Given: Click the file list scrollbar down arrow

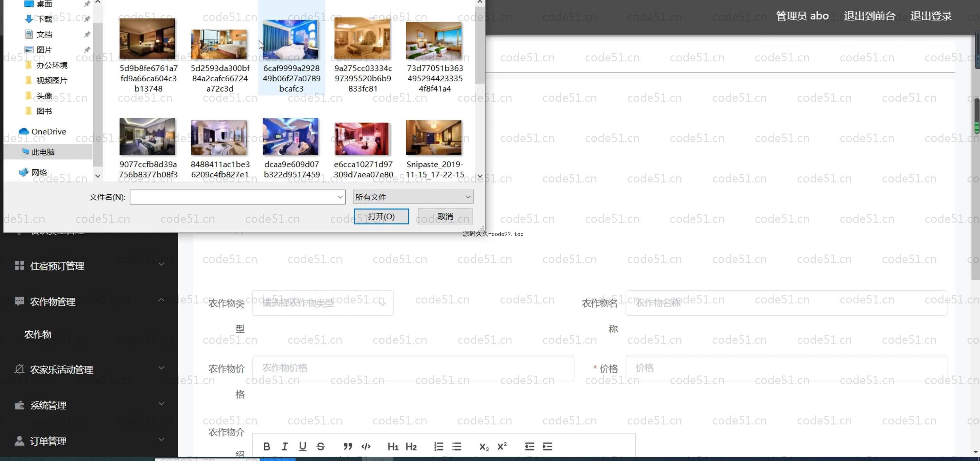Looking at the screenshot, I should [x=480, y=176].
